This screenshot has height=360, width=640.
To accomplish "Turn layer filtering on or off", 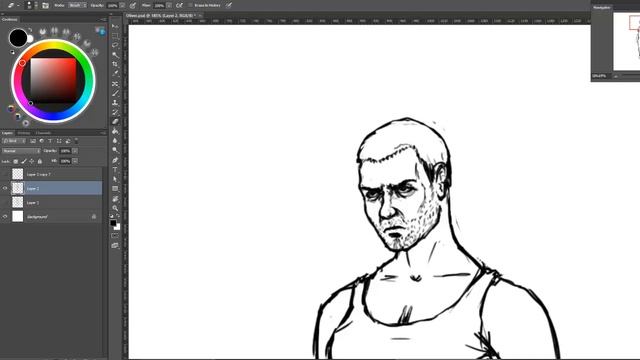I will (76, 141).
